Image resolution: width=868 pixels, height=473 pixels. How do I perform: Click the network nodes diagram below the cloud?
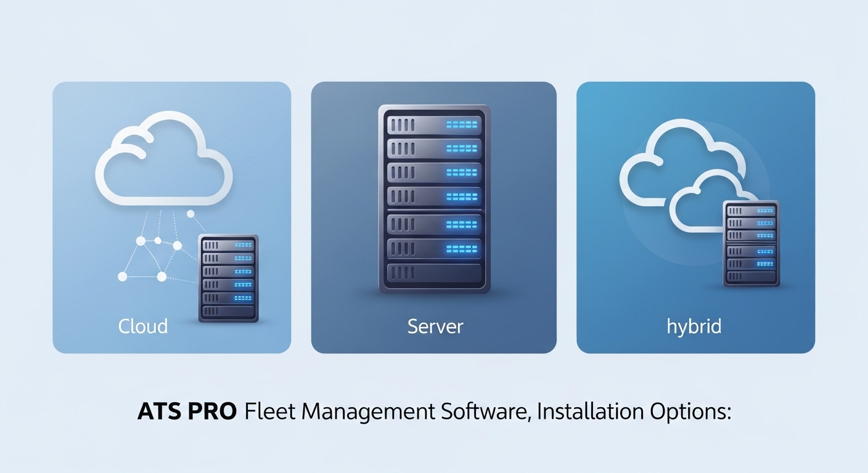pos(154,254)
